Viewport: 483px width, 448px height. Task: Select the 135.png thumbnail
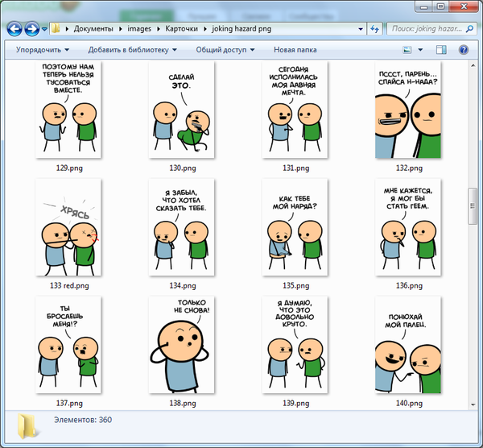(295, 227)
